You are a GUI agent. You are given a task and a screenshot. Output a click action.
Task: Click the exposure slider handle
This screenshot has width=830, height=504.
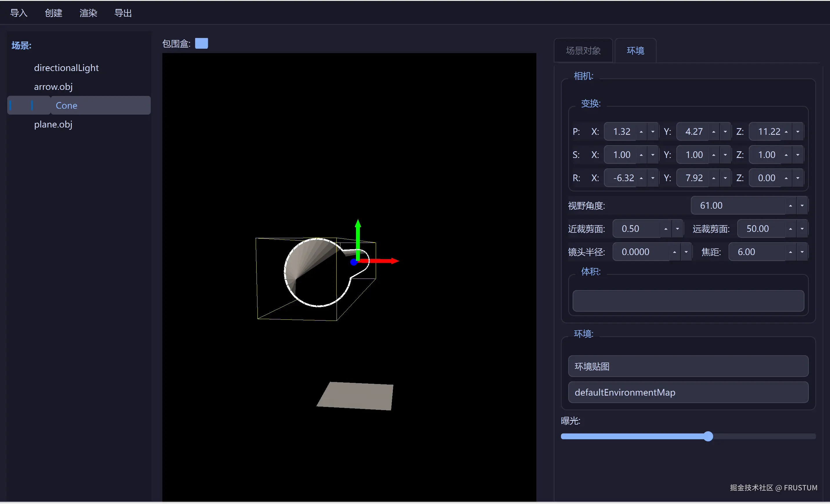708,436
